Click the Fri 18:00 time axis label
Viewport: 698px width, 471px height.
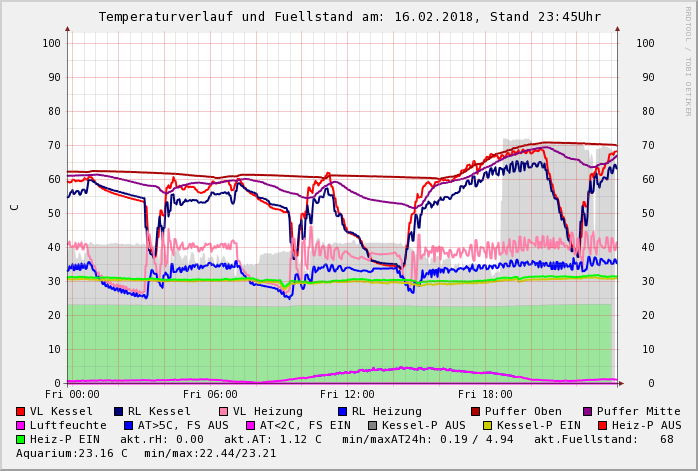485,395
